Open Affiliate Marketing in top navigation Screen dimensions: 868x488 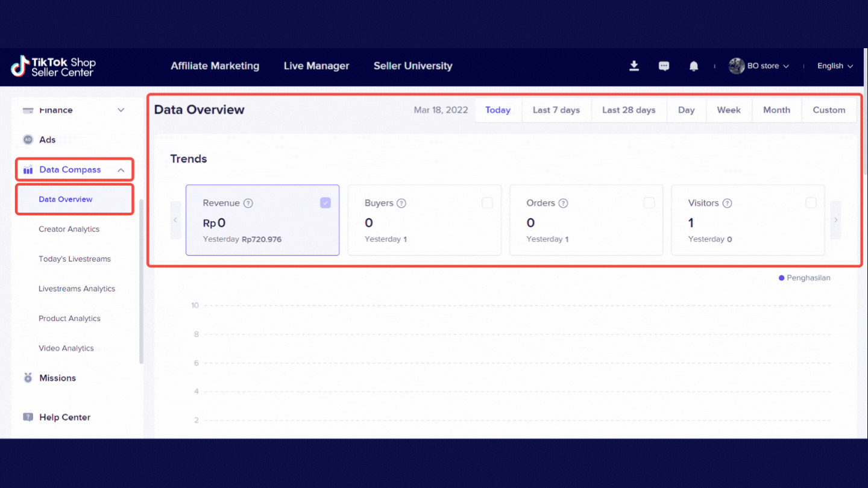[215, 66]
